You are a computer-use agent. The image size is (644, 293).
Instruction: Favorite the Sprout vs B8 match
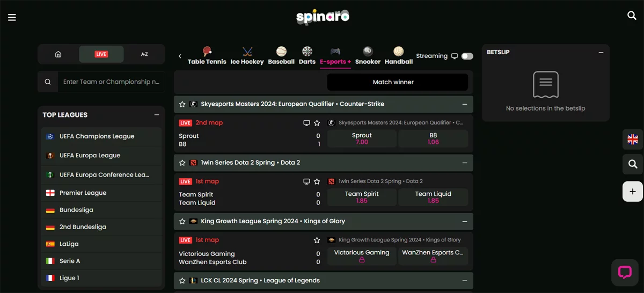pyautogui.click(x=317, y=123)
